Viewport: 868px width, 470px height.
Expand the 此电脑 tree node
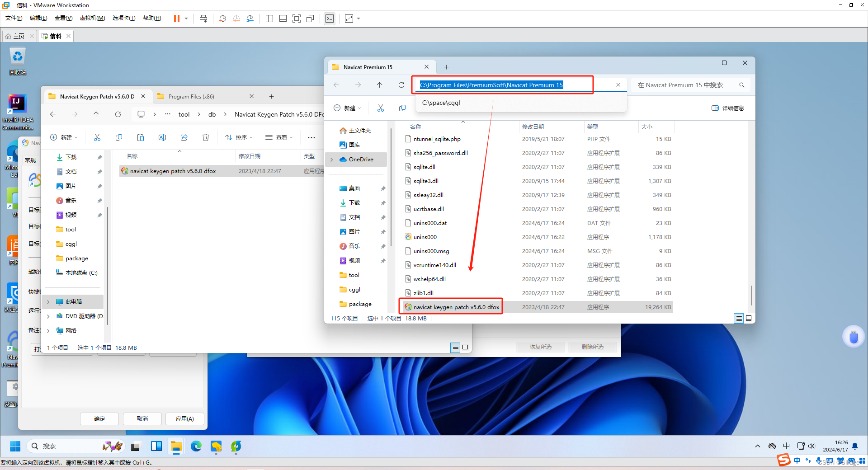(48, 302)
